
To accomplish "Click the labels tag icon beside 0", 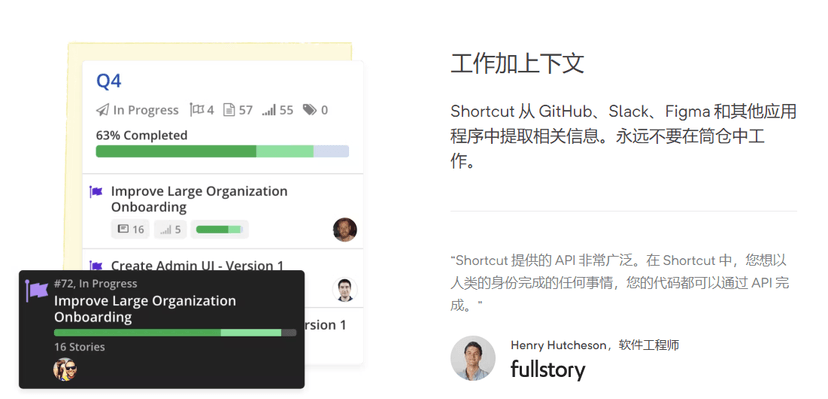I will click(x=309, y=110).
